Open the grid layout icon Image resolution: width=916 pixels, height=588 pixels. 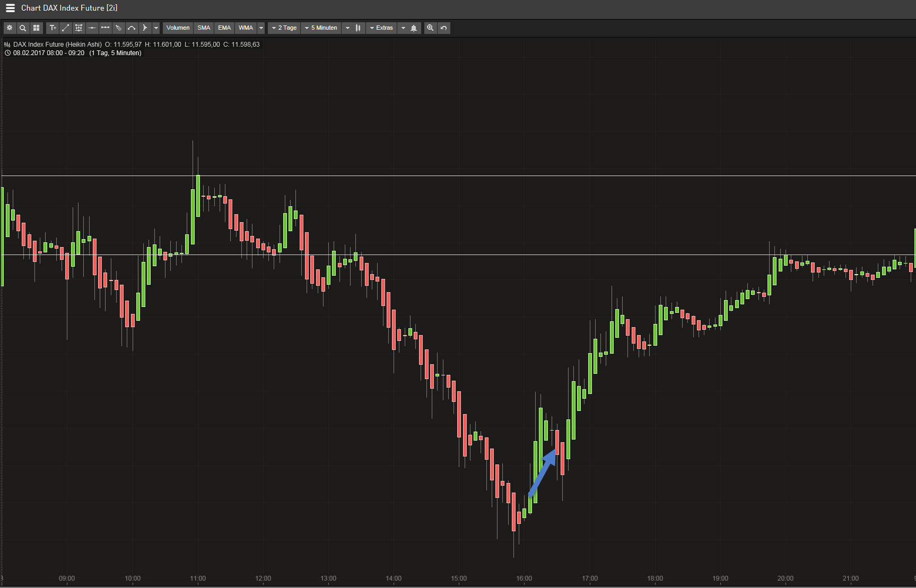(x=36, y=28)
